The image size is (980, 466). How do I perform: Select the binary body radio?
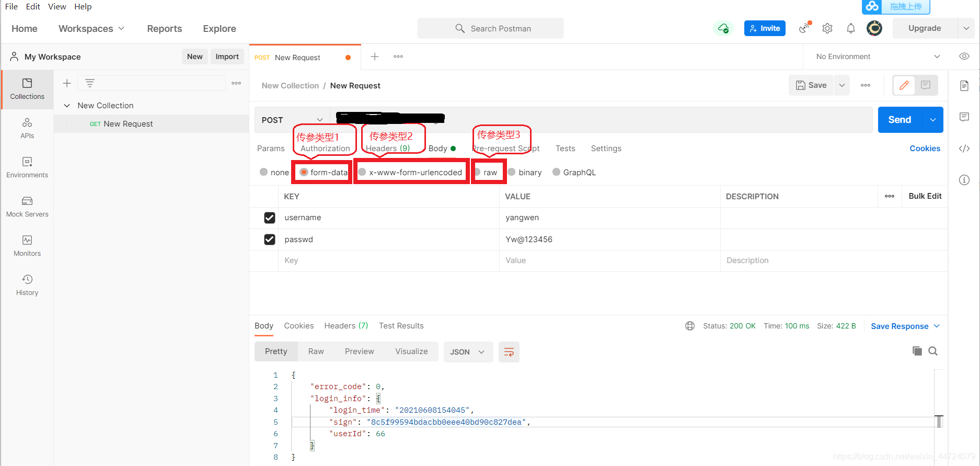click(x=512, y=172)
